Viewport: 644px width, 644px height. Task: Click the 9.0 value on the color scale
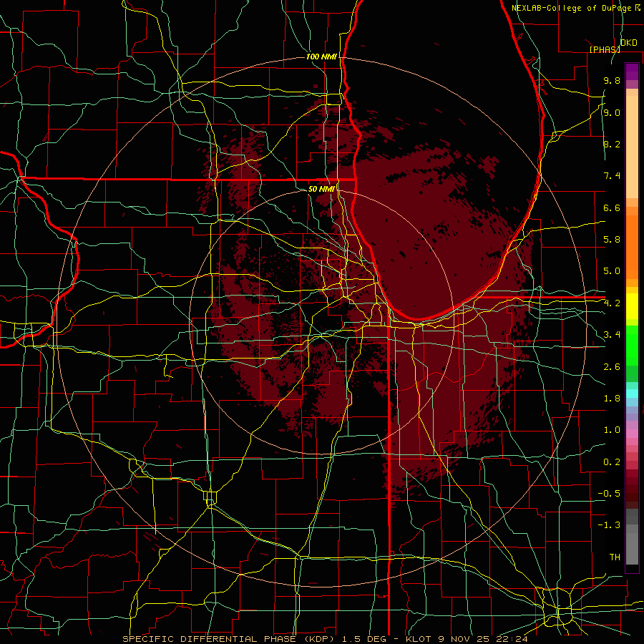[612, 112]
